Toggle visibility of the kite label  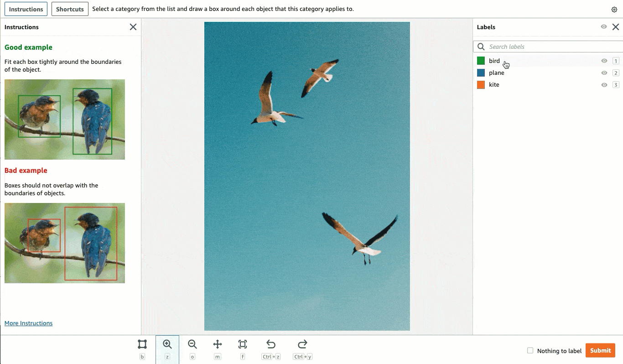click(604, 84)
